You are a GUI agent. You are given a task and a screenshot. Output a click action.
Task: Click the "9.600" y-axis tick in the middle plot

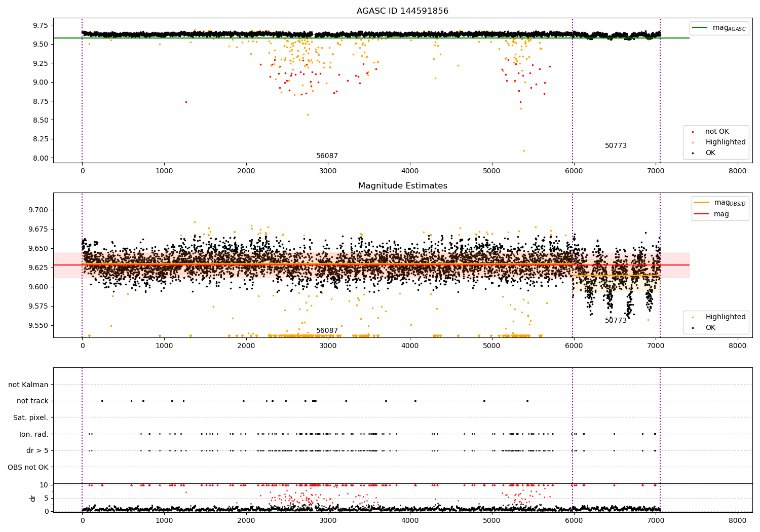[39, 287]
